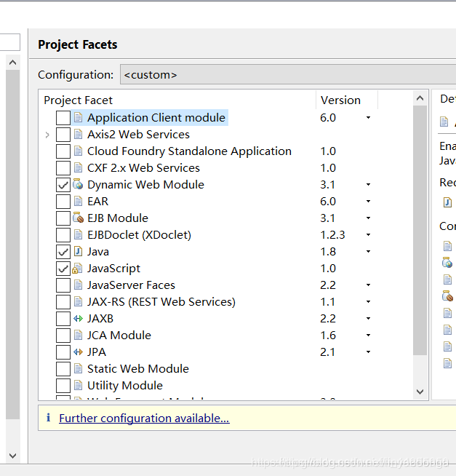Select the JAX-RS (REST Web Services) row
Viewport: 456px width, 476px height.
(x=161, y=302)
